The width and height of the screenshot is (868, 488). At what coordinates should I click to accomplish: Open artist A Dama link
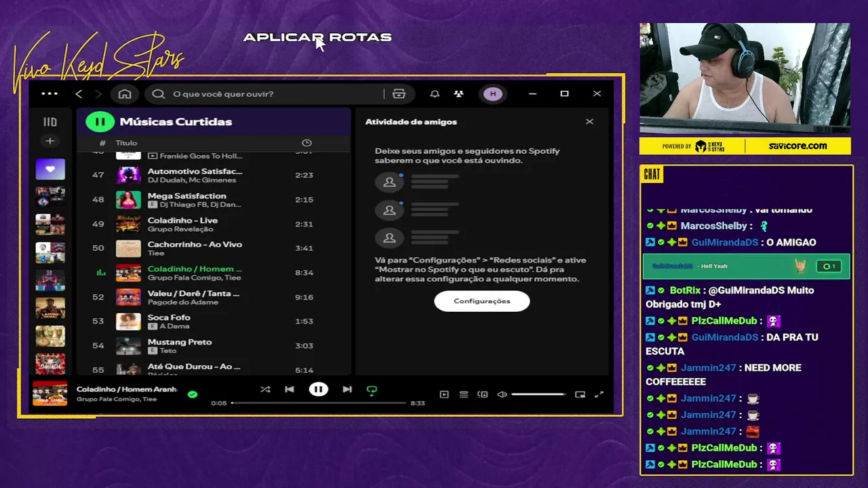pos(174,326)
